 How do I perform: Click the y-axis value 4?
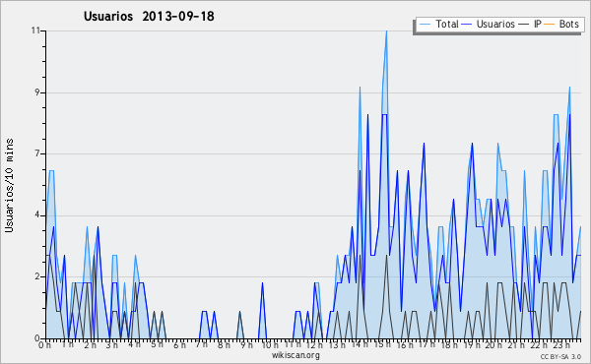(37, 215)
